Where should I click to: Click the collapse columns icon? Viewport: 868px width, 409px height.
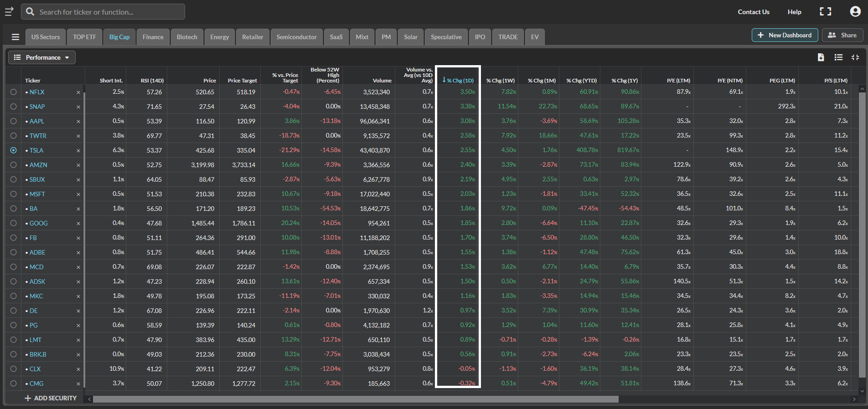(855, 57)
